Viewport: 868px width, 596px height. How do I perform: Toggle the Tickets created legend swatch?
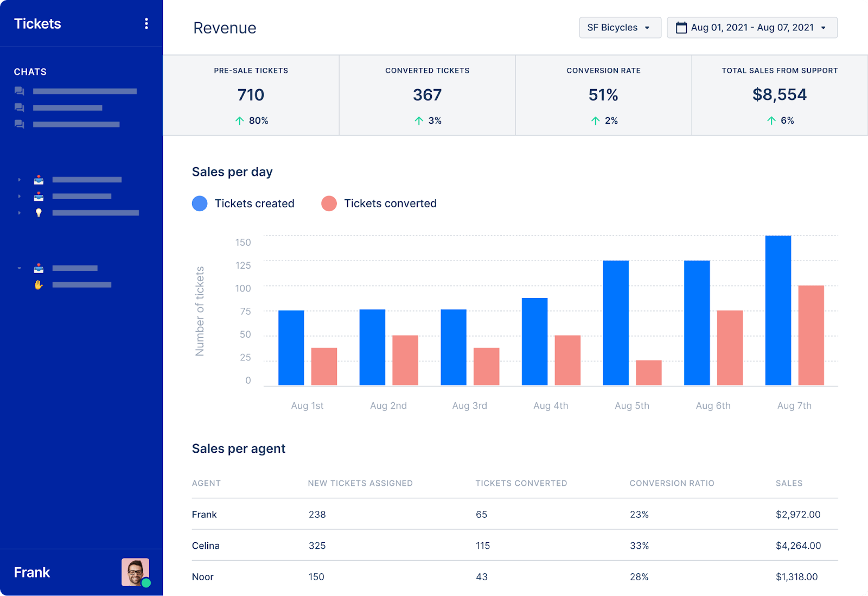coord(200,203)
